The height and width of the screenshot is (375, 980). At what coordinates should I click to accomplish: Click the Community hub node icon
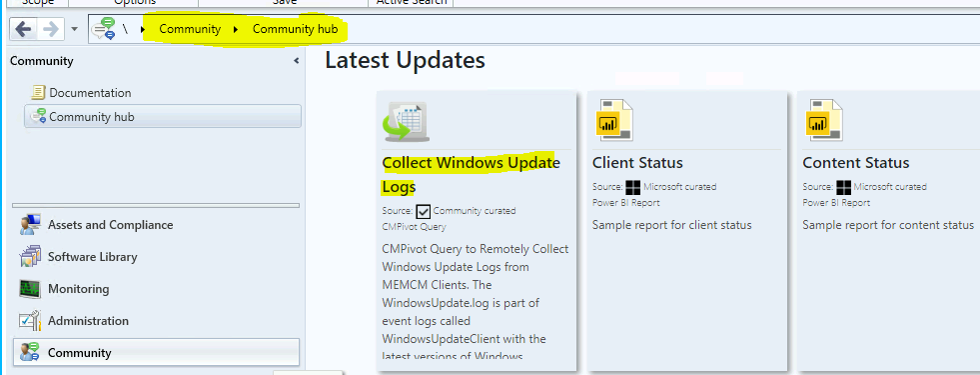38,116
